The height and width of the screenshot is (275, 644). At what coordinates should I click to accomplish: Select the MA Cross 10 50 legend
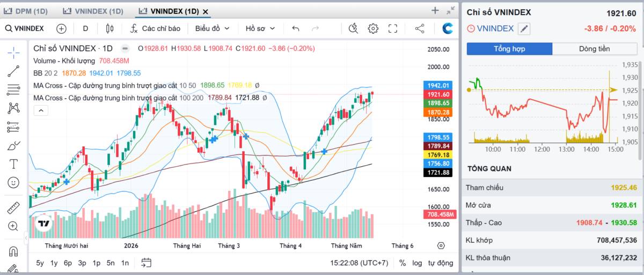tap(115, 85)
